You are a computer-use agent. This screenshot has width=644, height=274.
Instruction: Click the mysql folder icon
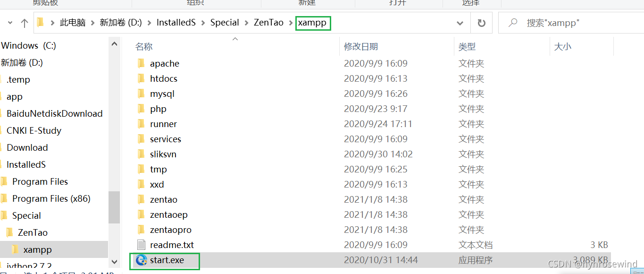pos(141,94)
